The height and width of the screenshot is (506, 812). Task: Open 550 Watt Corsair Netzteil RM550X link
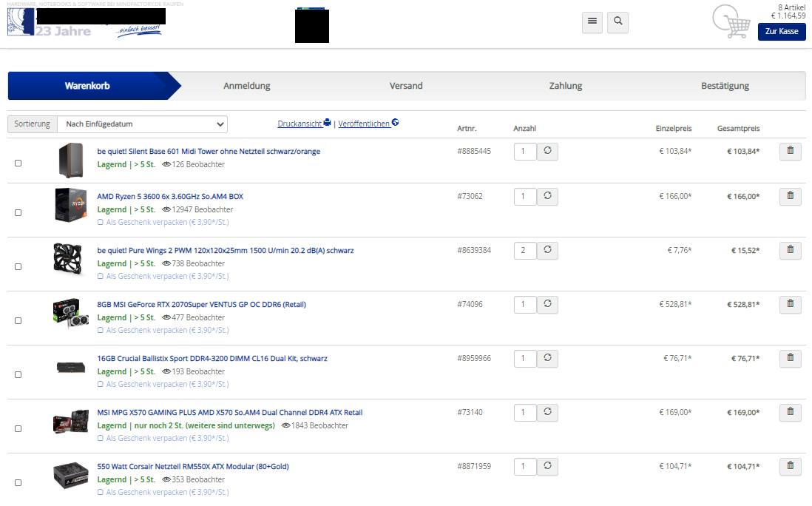coord(193,466)
